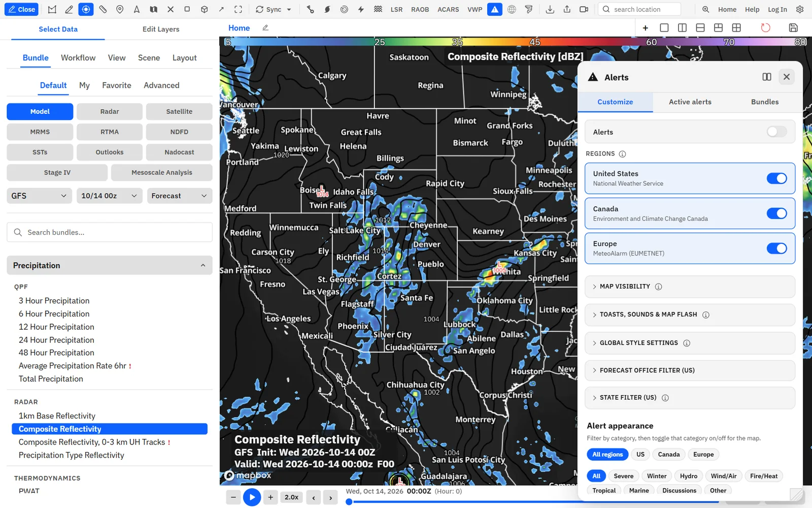Click the save disk icon
The width and height of the screenshot is (812, 508).
[793, 27]
